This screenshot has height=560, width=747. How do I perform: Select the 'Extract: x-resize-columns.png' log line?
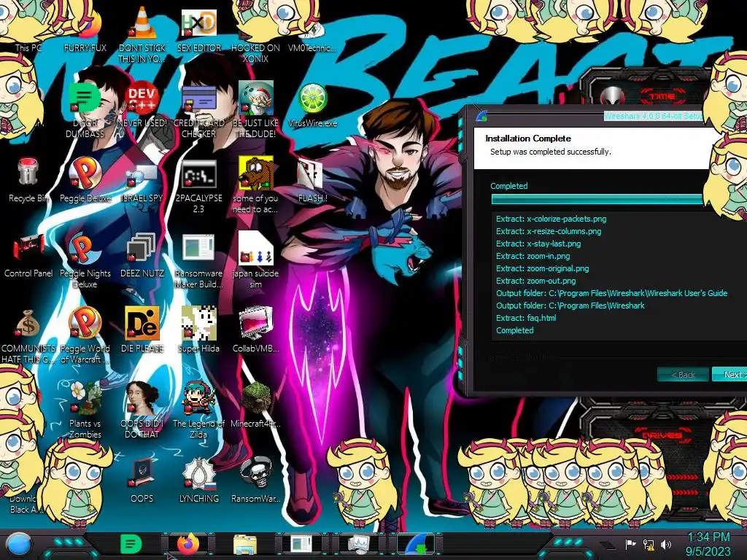point(549,231)
